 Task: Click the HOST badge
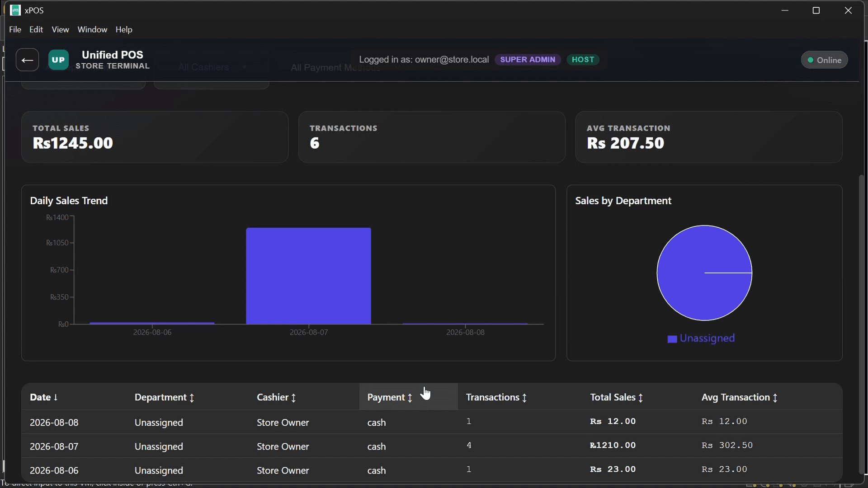(583, 60)
